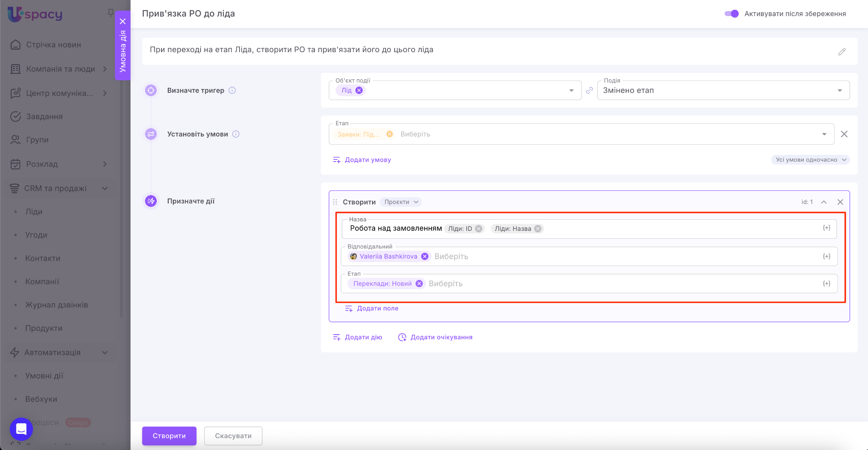The height and width of the screenshot is (450, 868).
Task: Click the link icon between trigger fields
Action: pos(589,90)
